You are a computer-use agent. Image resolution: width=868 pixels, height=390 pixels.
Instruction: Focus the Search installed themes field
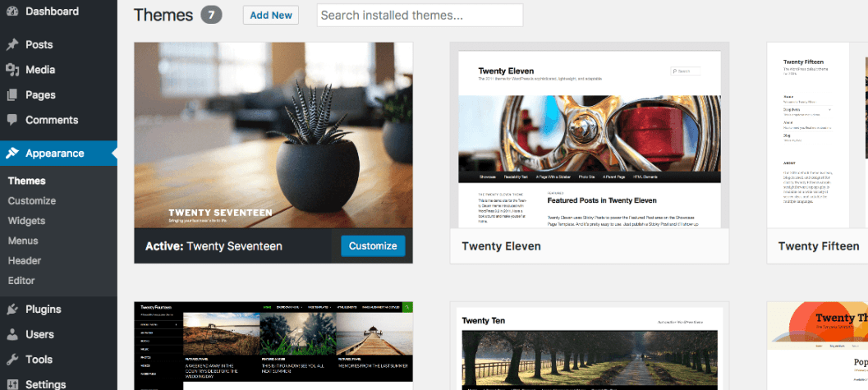[420, 15]
